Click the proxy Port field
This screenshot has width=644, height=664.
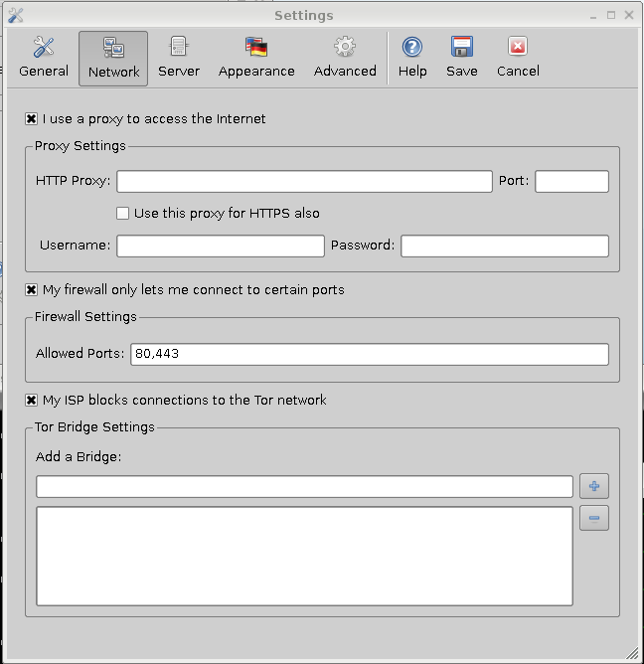click(x=572, y=181)
